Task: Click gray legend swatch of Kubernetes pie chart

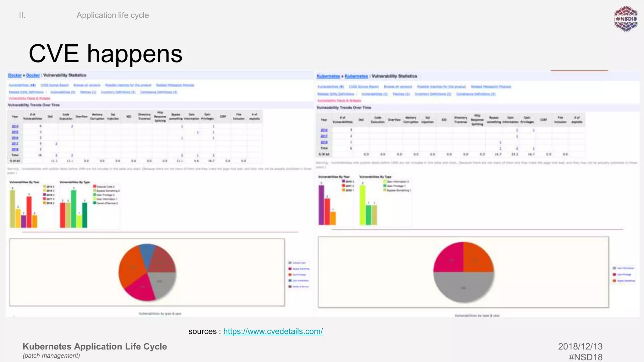Action: (614, 268)
